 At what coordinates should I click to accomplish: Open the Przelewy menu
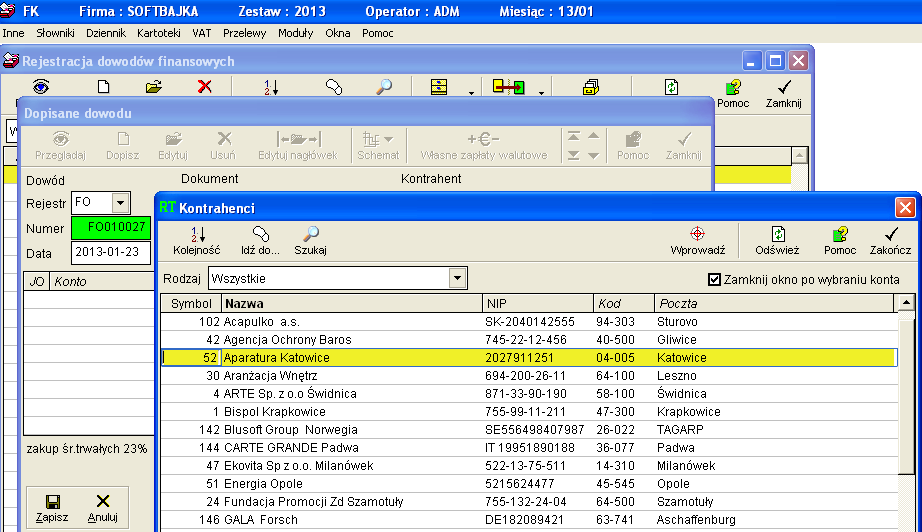[x=245, y=34]
